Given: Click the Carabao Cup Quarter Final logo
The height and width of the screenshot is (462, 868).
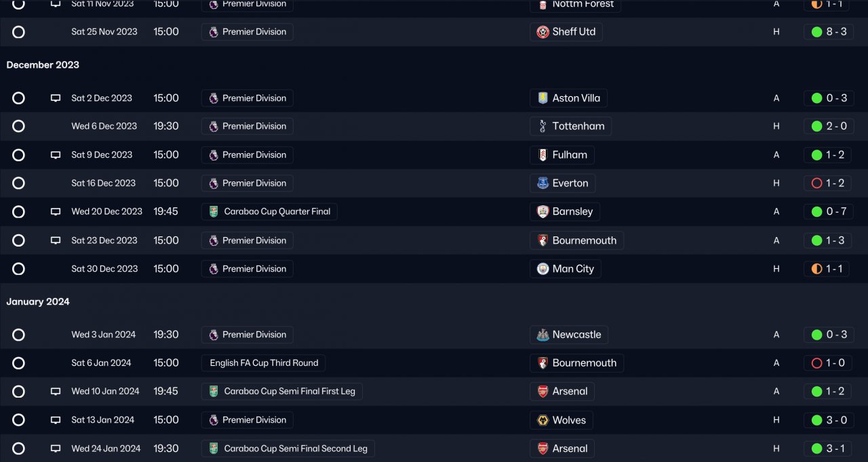Looking at the screenshot, I should coord(214,211).
